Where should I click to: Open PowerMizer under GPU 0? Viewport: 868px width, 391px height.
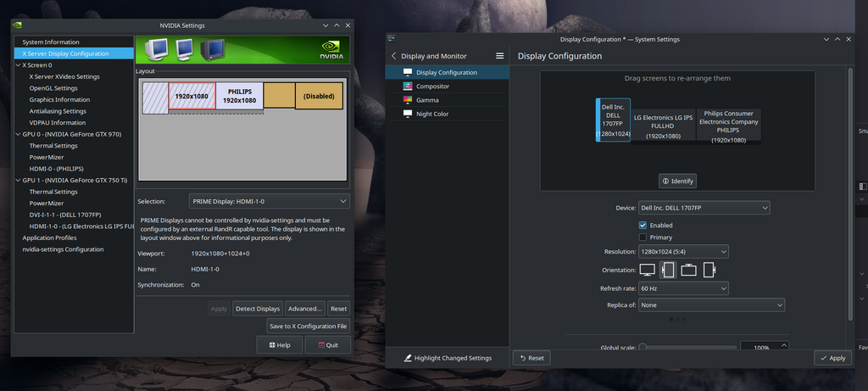coord(47,157)
